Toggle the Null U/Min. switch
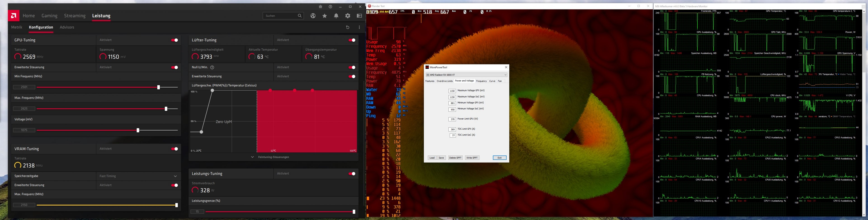 [352, 67]
